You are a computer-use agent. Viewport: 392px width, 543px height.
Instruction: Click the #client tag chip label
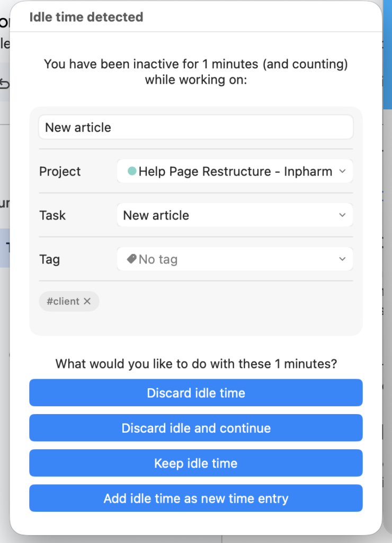pyautogui.click(x=63, y=301)
